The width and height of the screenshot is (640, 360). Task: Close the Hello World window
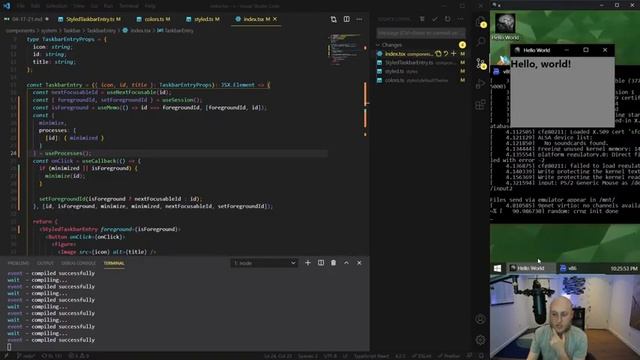[605, 50]
